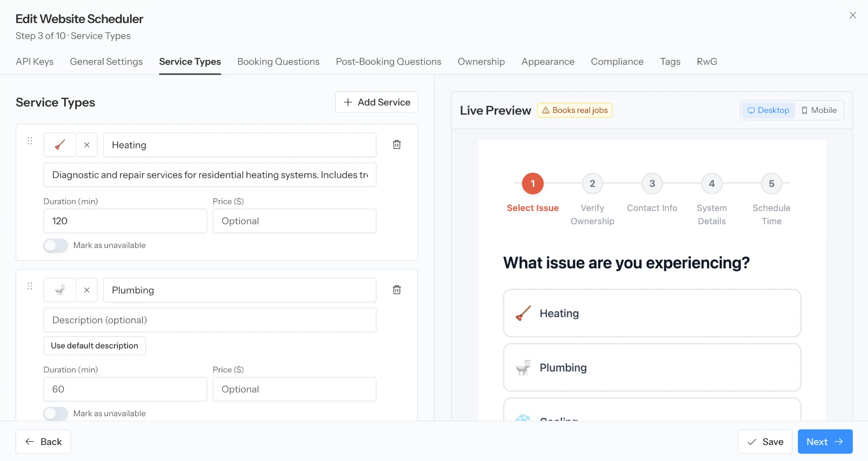Select the Heating option in live preview
This screenshot has height=461, width=868.
click(652, 313)
